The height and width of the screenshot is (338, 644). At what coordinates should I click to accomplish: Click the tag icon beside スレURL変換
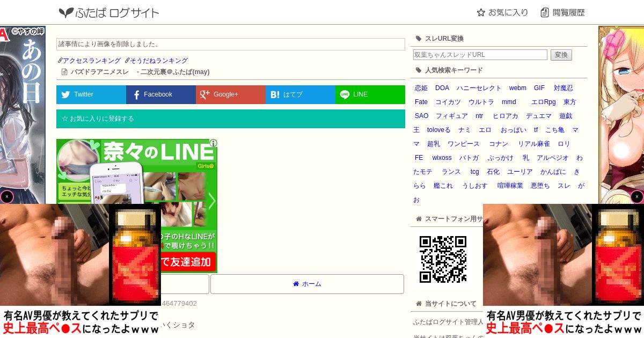419,39
